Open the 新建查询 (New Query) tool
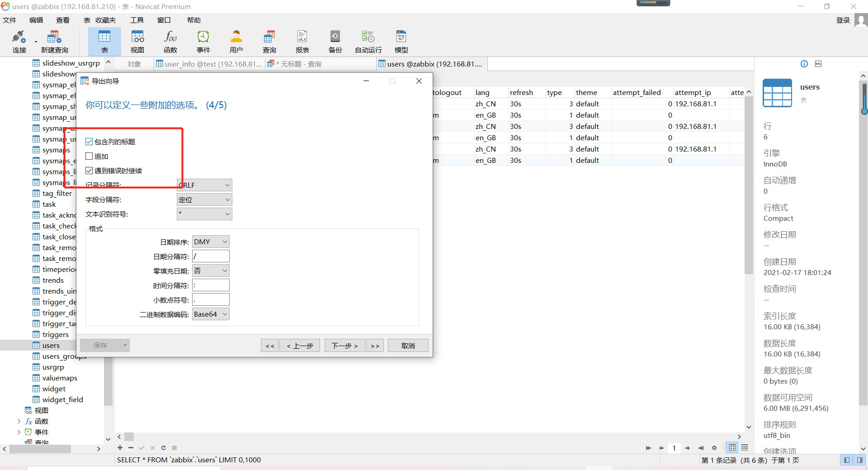 [x=54, y=41]
